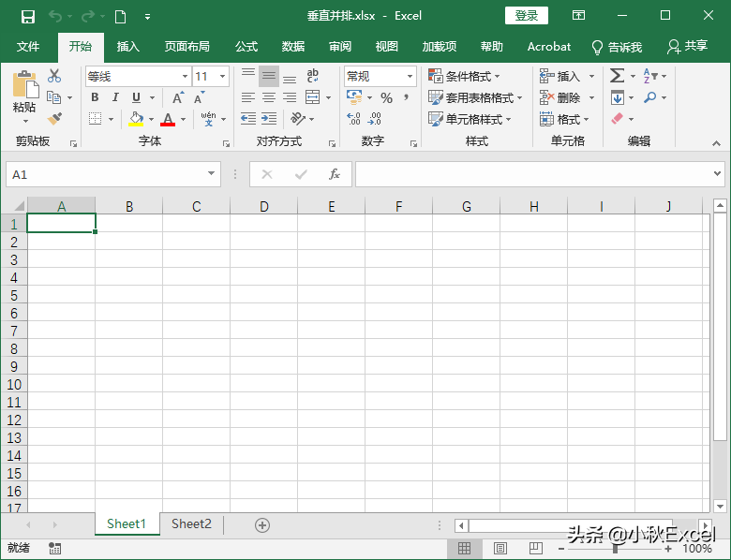Viewport: 731px width, 560px height.
Task: Click the Wrap Text icon
Action: (312, 76)
